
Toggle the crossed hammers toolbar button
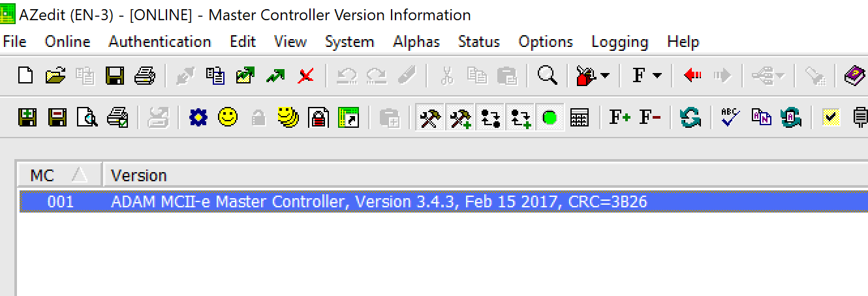click(x=430, y=118)
